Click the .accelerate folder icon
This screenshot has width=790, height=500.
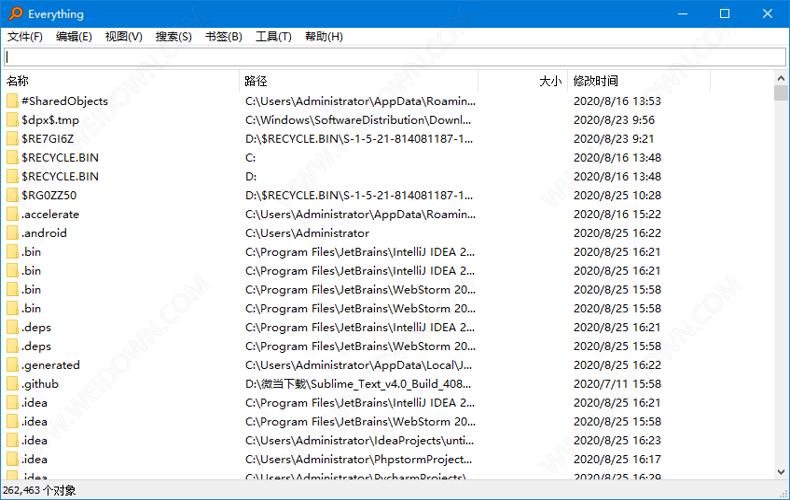click(12, 214)
